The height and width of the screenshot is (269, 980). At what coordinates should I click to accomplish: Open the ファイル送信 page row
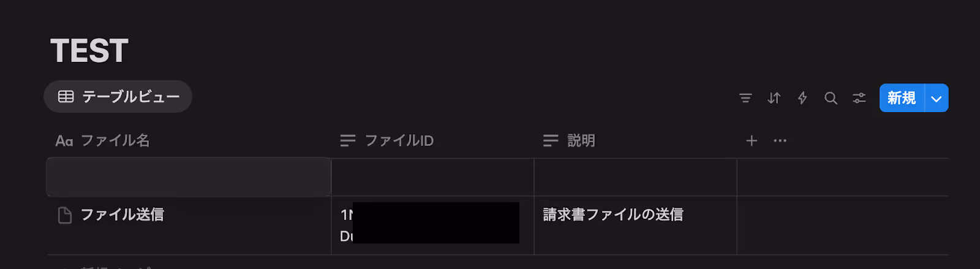pyautogui.click(x=123, y=214)
